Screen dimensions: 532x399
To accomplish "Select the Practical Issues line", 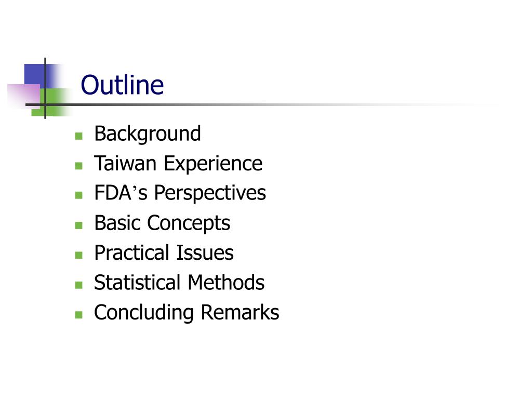I will [x=164, y=253].
